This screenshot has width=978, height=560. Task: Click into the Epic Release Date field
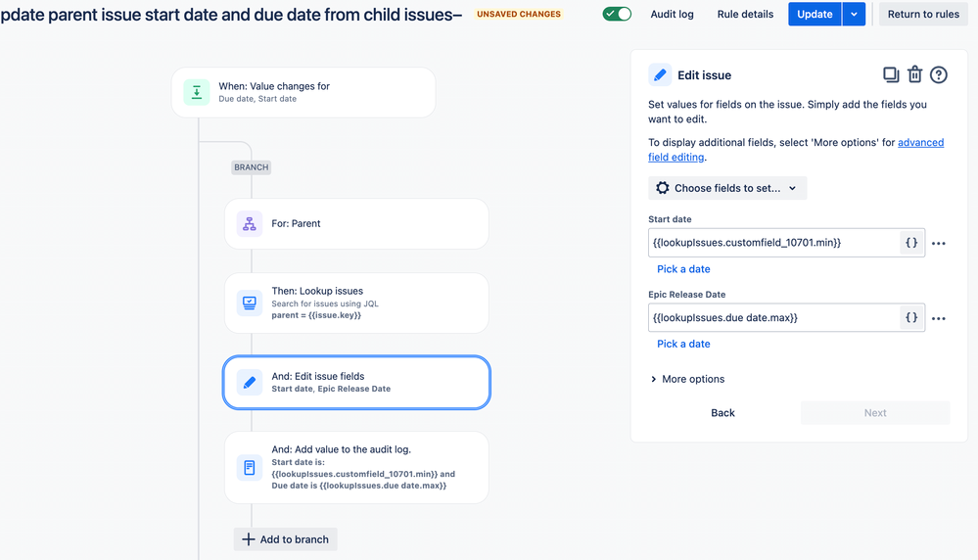point(774,317)
